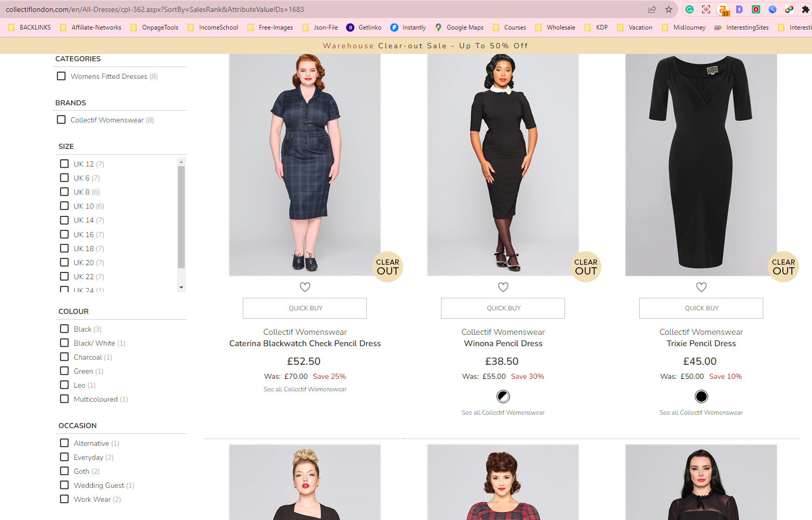Click the Winona Pencil Dress product image
The height and width of the screenshot is (520, 812).
[x=503, y=165]
